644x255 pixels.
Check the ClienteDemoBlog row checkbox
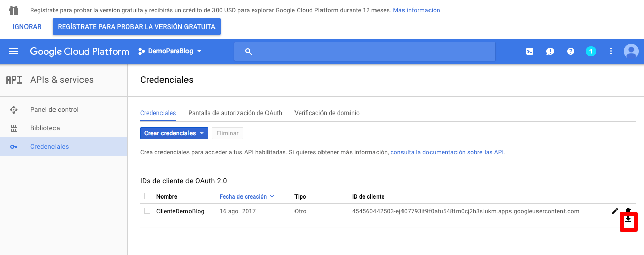click(147, 211)
